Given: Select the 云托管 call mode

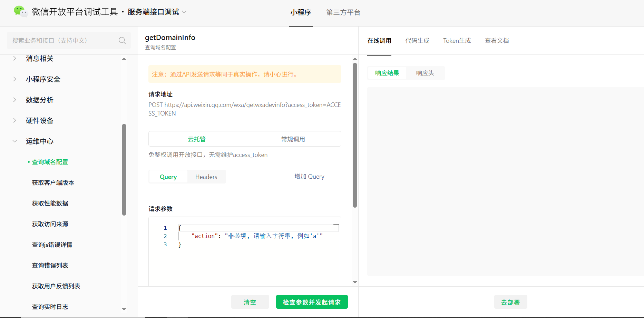Looking at the screenshot, I should (x=197, y=139).
